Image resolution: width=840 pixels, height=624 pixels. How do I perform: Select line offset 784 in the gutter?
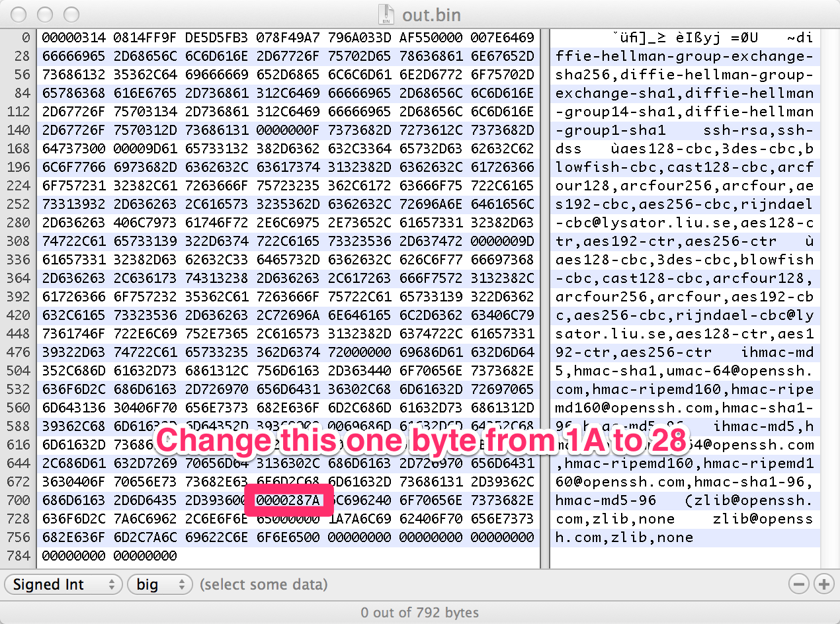pos(18,556)
